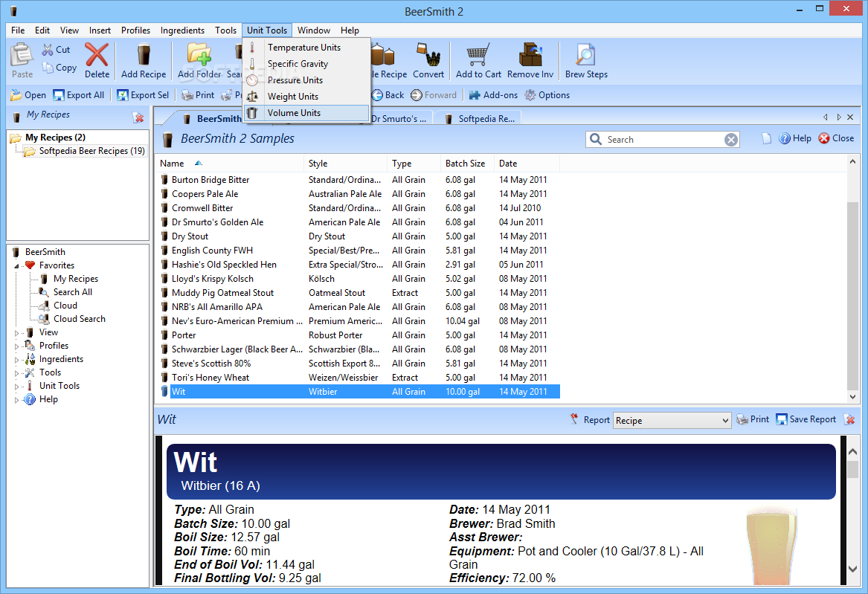Select Cloud Search in the Favorites tree
This screenshot has width=868, height=594.
click(79, 319)
